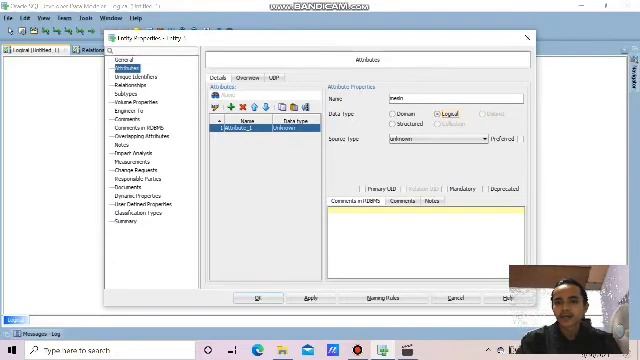Enable the Mandatory checkbox
This screenshot has width=640, height=360.
click(444, 189)
